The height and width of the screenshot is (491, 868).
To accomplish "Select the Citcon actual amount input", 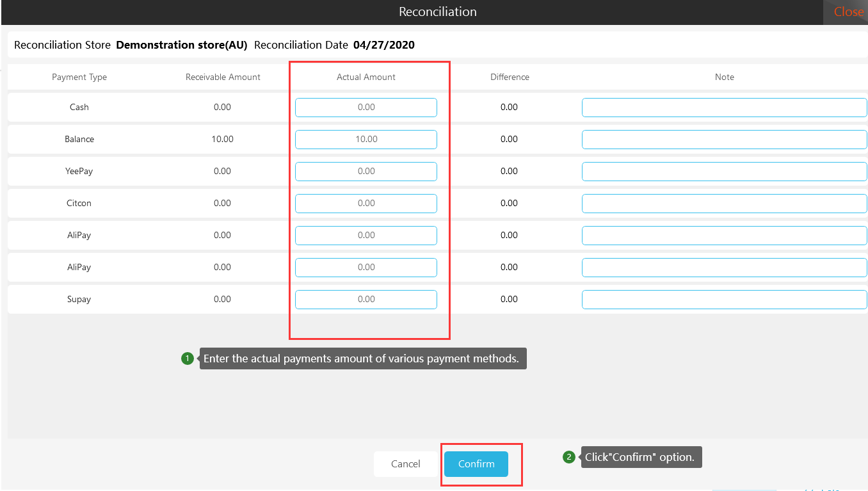I will (366, 204).
